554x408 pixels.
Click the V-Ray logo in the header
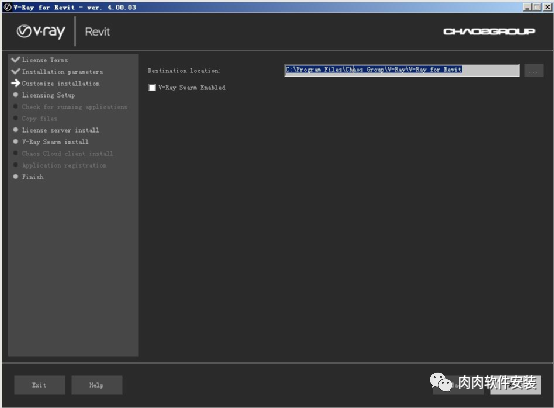click(x=41, y=31)
